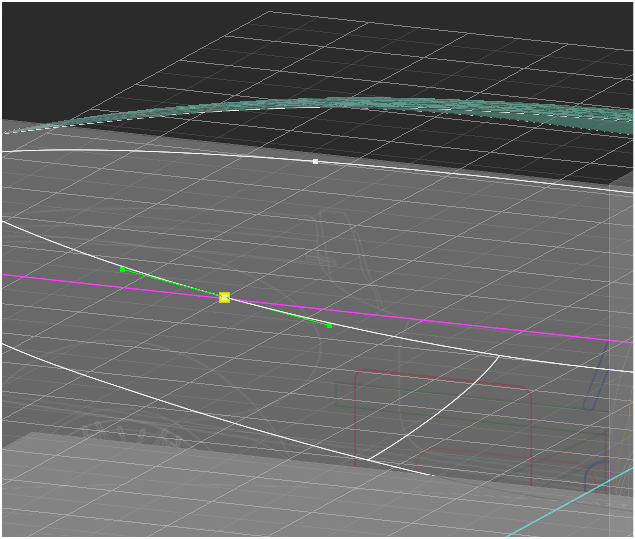Screen dimensions: 635x539
Task: Click the light gray plane at bottom-left
Action: point(150,490)
